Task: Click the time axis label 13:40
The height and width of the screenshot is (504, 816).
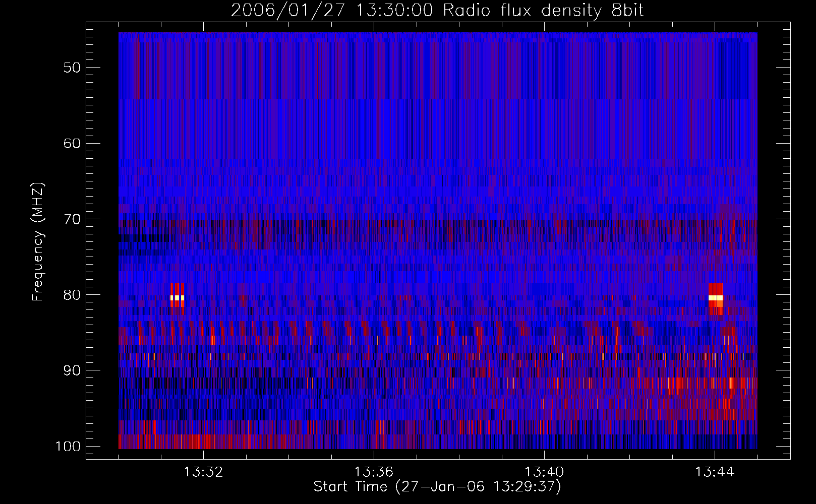Action: pyautogui.click(x=544, y=472)
